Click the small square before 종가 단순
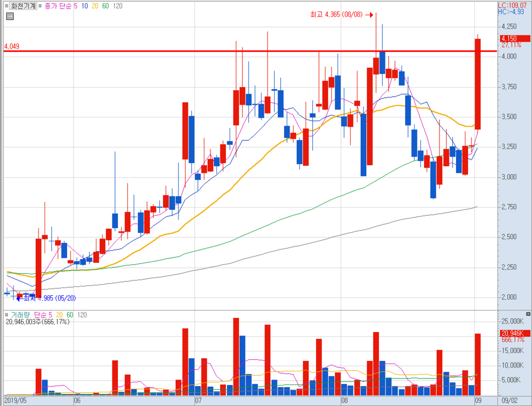Viewport: 532px width, 406px height. (40, 6)
